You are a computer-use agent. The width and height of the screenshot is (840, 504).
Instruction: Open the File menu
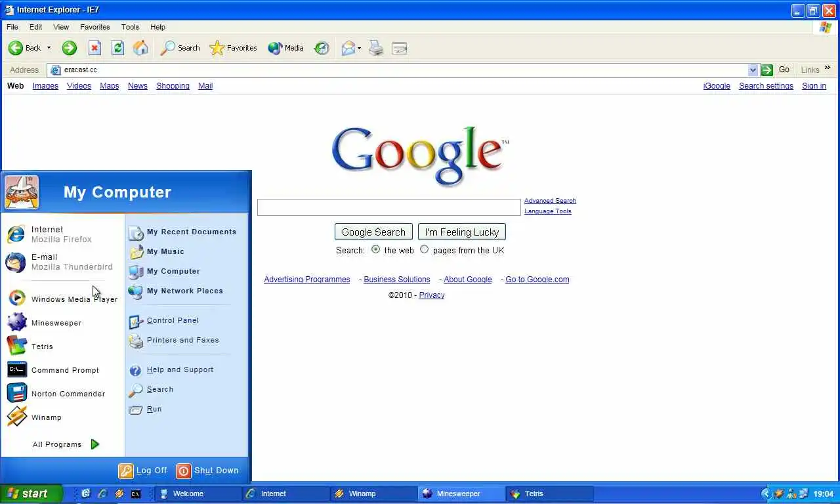pyautogui.click(x=12, y=27)
